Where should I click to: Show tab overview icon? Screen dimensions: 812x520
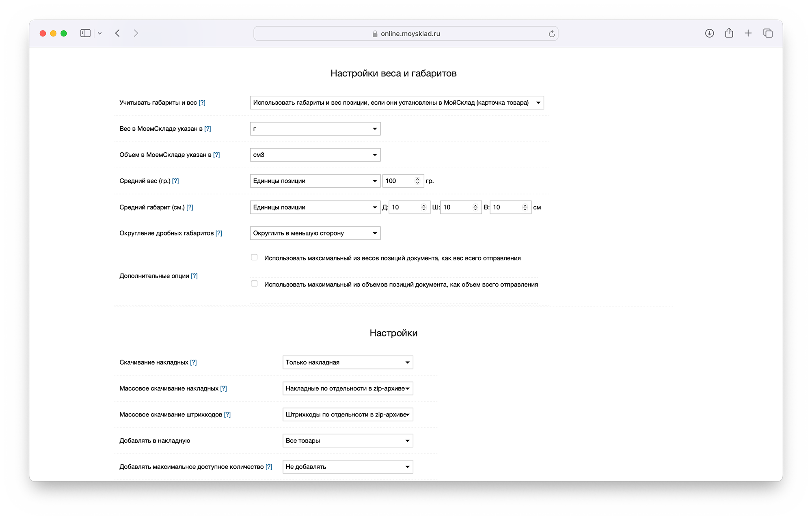[768, 33]
